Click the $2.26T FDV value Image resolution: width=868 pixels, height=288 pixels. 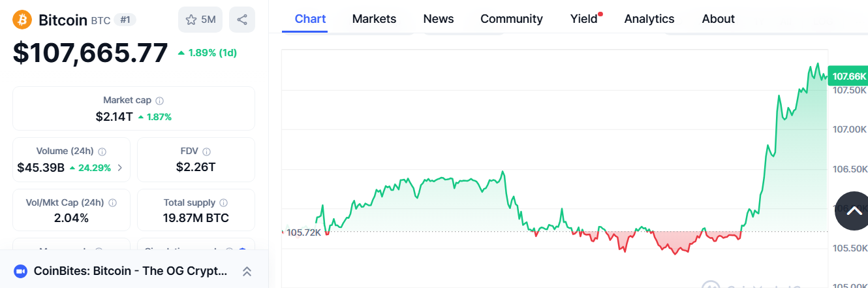click(x=196, y=167)
